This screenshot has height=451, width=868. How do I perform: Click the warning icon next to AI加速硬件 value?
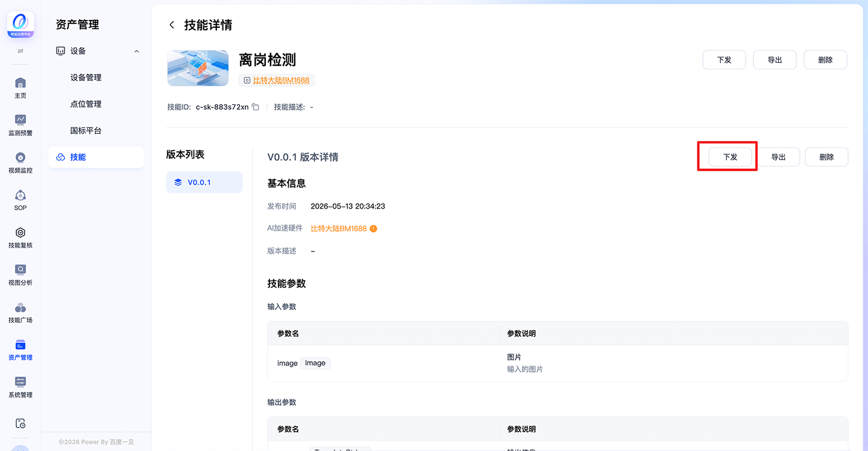tap(373, 229)
